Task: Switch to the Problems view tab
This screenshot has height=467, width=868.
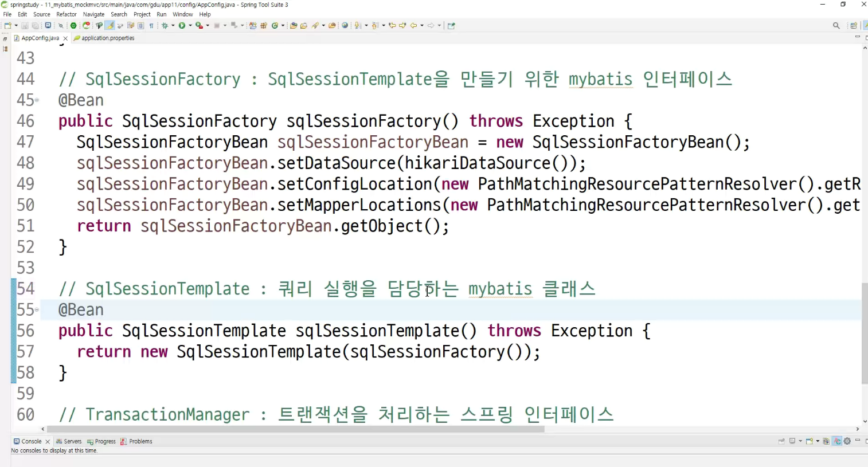Action: click(136, 441)
